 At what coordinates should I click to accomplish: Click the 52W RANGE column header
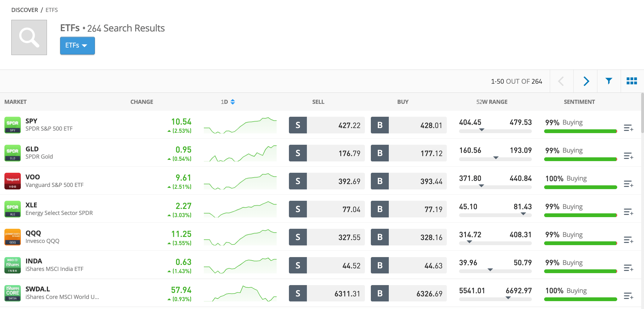[492, 102]
